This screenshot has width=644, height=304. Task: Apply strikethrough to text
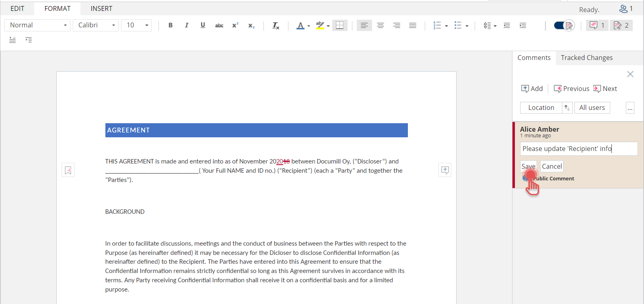coord(219,25)
